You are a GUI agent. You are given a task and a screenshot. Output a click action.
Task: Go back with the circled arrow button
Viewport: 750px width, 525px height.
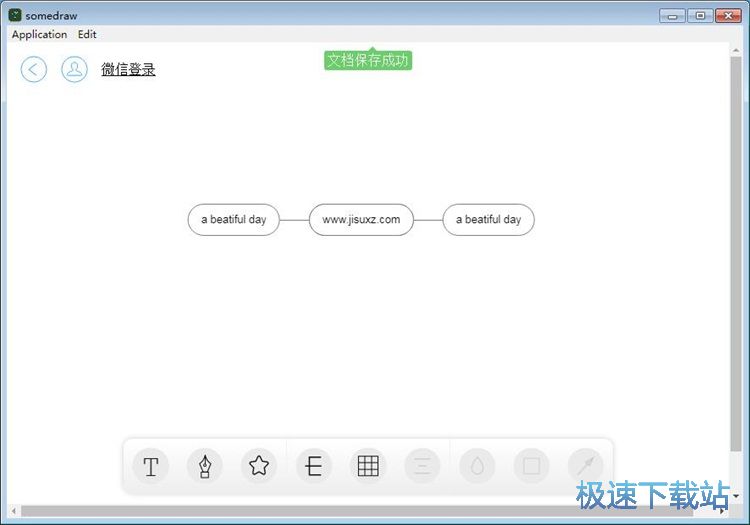34,69
